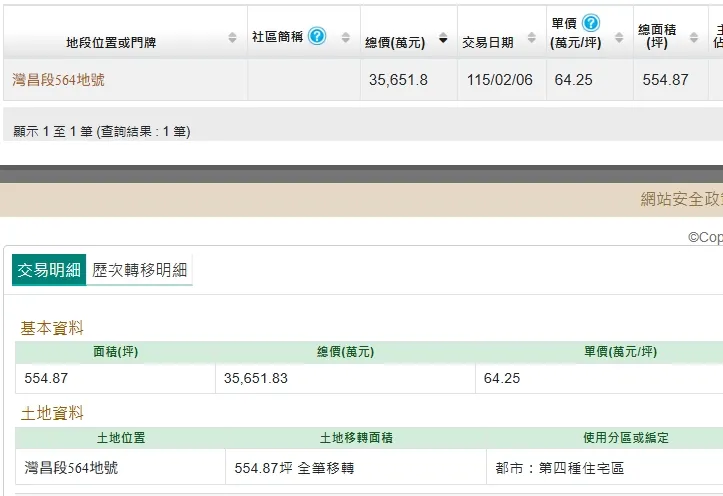Click 顯示 1 至 1 筆 result summary
This screenshot has width=723, height=496.
coord(102,131)
